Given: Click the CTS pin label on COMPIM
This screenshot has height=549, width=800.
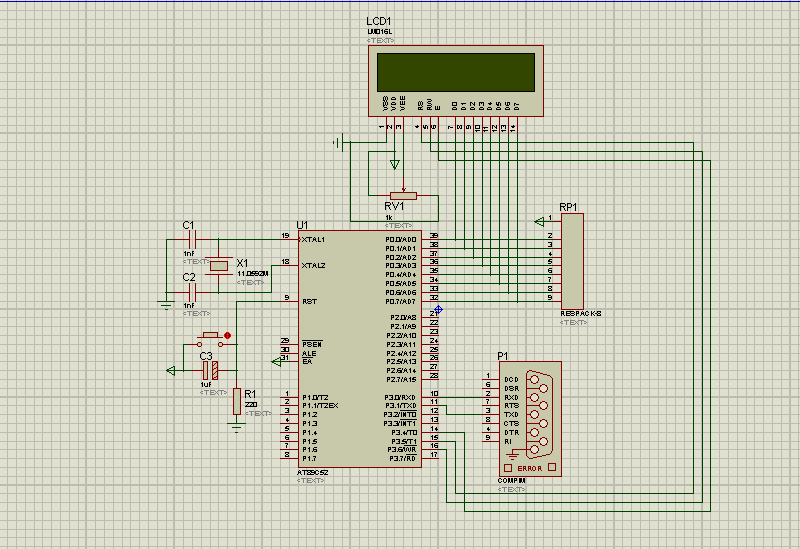Looking at the screenshot, I should (511, 423).
